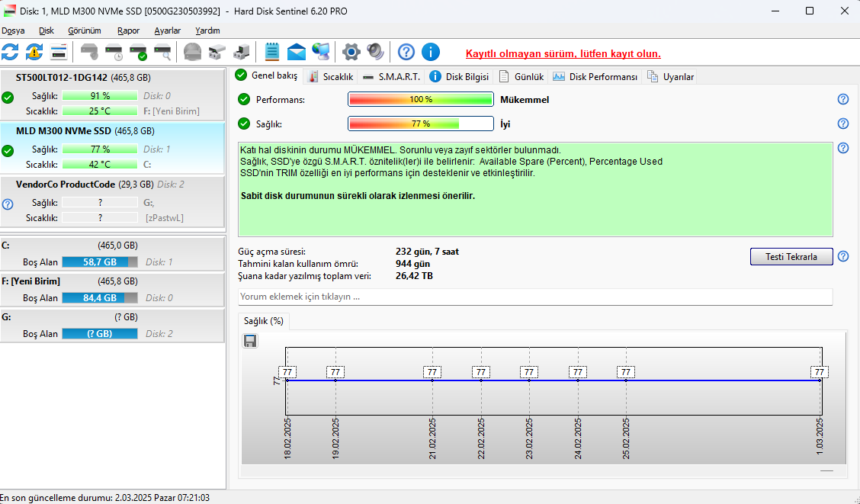Viewport: 860px width, 504px height.
Task: Open settings via the gear toolbar icon
Action: [351, 52]
